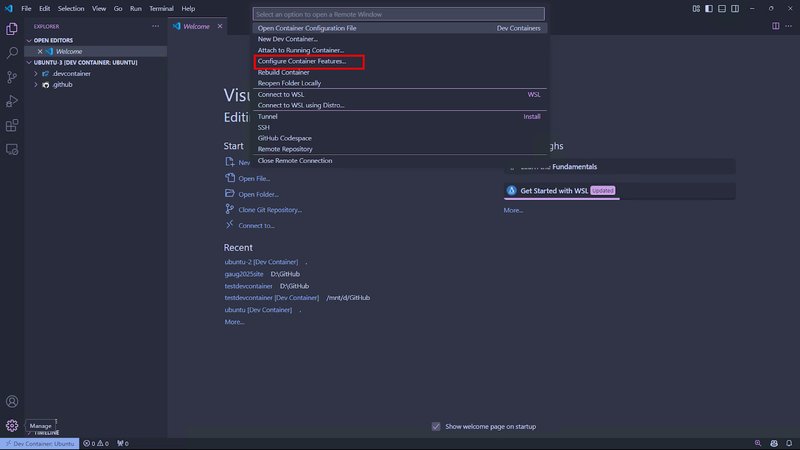The width and height of the screenshot is (800, 450).
Task: Split the editor to the right
Action: (776, 26)
